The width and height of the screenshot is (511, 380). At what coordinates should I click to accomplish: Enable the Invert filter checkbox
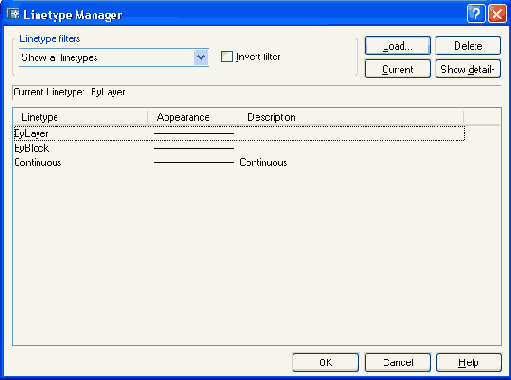coord(227,57)
